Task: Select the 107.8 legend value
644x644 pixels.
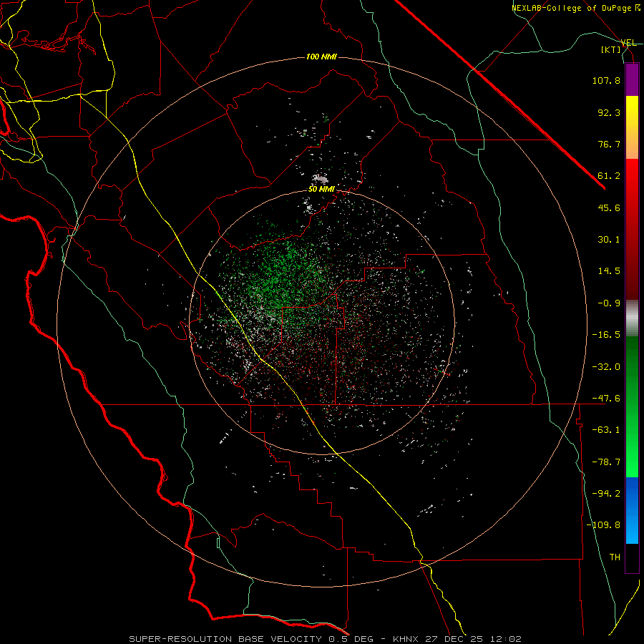Action: click(606, 80)
